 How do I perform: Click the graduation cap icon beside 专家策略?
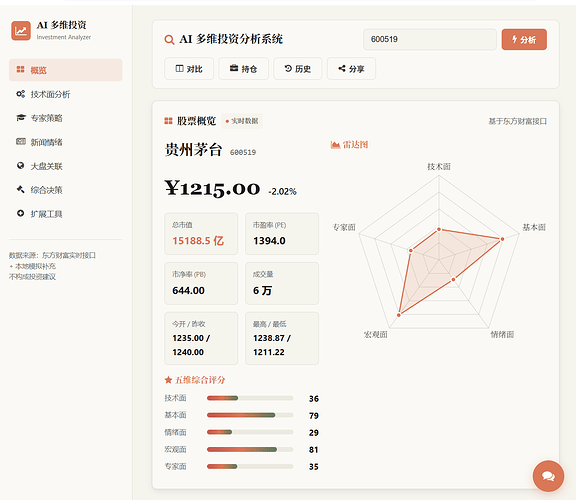pyautogui.click(x=21, y=118)
